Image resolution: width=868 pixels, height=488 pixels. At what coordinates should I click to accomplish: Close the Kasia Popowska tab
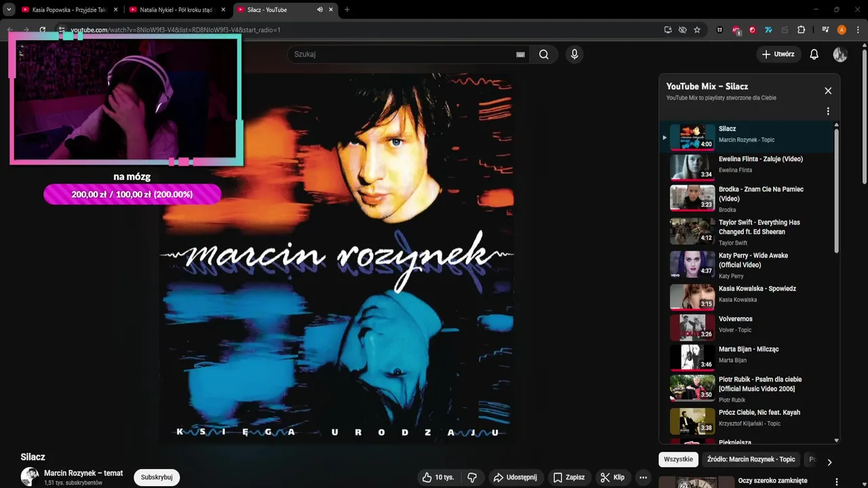click(x=115, y=9)
